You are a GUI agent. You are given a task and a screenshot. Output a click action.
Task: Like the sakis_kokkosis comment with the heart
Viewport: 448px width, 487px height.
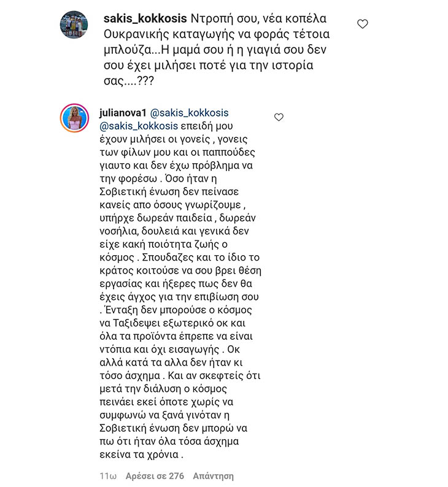[x=362, y=24]
